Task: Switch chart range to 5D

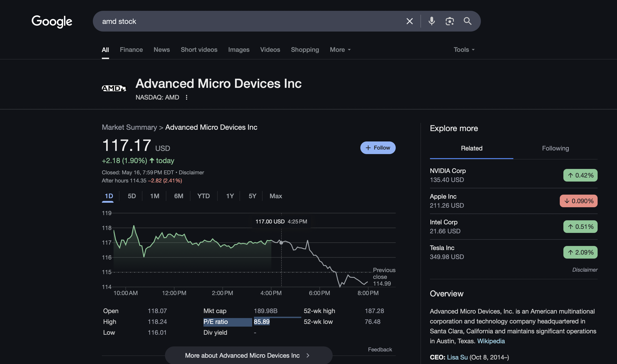Action: coord(132,196)
